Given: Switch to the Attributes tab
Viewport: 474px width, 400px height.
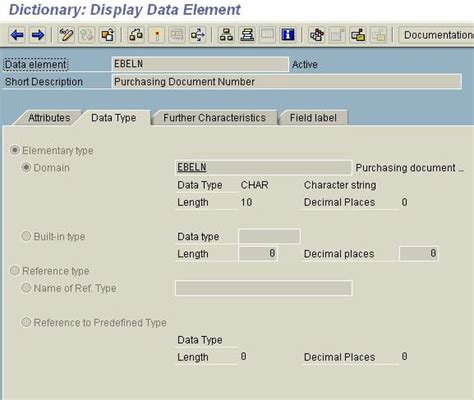Looking at the screenshot, I should (x=49, y=118).
